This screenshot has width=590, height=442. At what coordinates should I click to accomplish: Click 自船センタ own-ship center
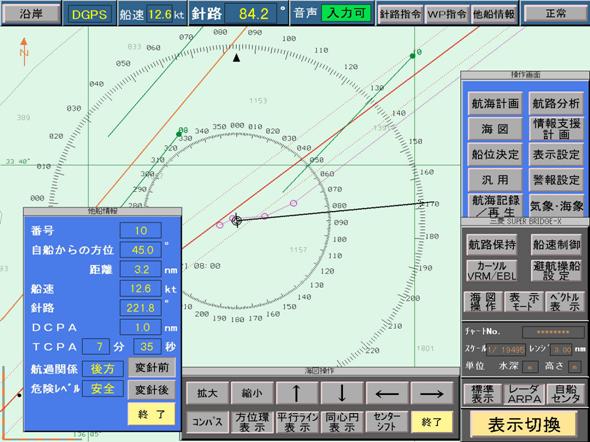point(565,394)
